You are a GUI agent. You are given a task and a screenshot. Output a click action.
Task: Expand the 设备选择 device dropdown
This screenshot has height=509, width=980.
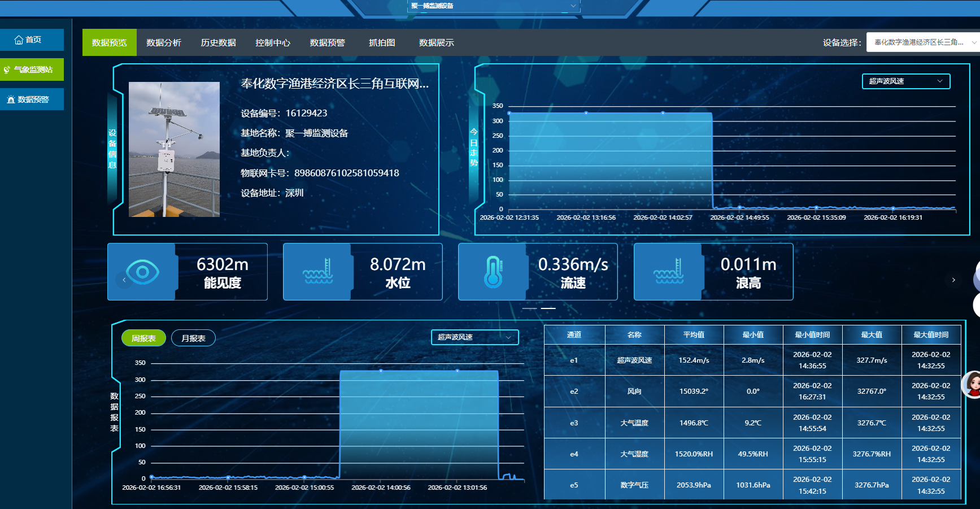click(923, 42)
